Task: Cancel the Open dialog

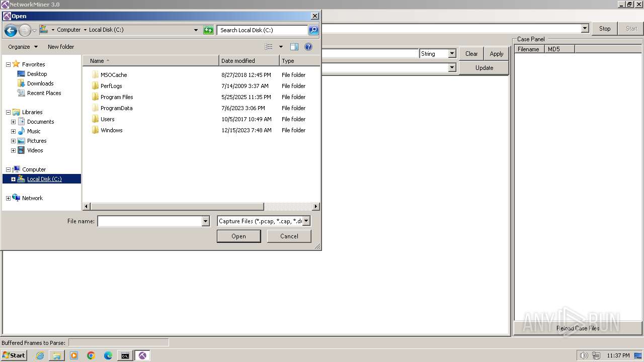Action: click(289, 236)
